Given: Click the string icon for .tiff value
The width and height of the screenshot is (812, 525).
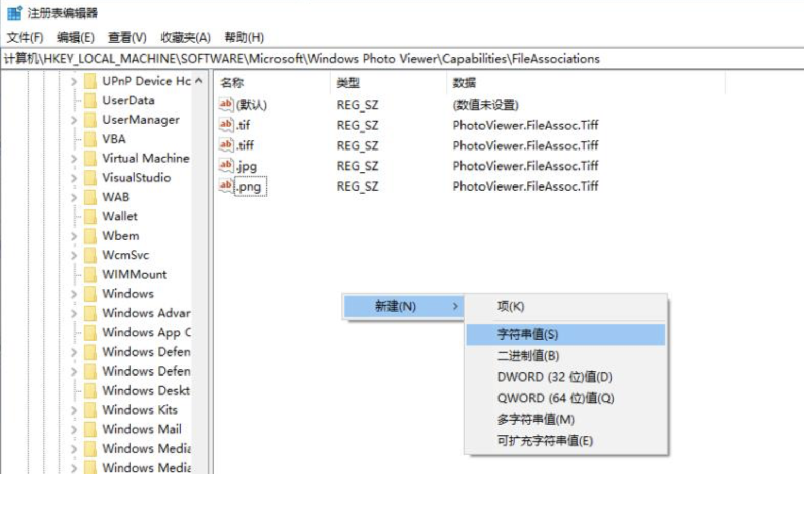Looking at the screenshot, I should (226, 145).
